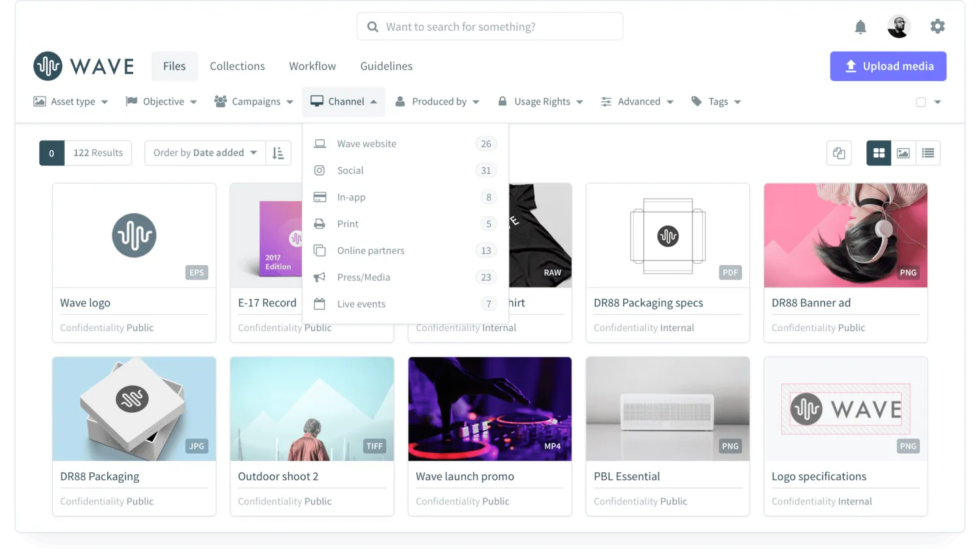
Task: Select Wave website channel option
Action: point(405,144)
